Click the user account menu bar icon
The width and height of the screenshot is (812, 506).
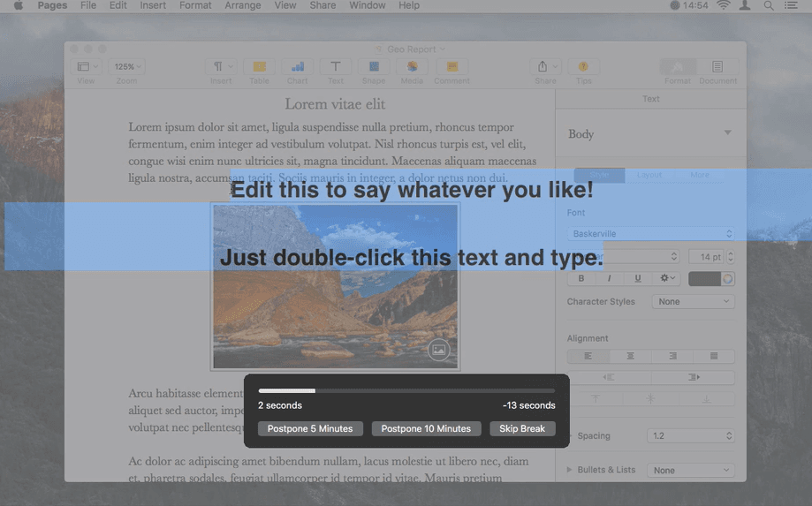(745, 5)
